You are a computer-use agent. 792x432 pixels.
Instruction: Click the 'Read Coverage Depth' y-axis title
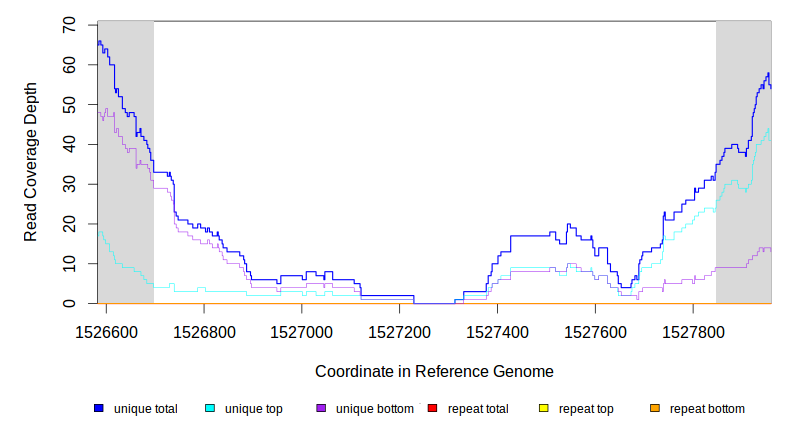click(31, 162)
